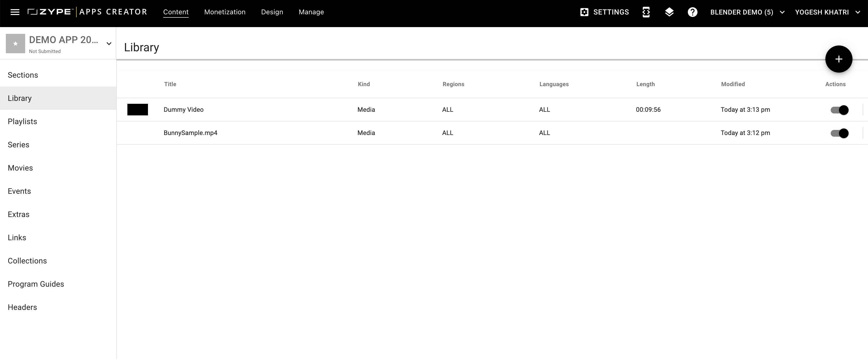868x359 pixels.
Task: Click the Not Submitted status text
Action: (45, 51)
